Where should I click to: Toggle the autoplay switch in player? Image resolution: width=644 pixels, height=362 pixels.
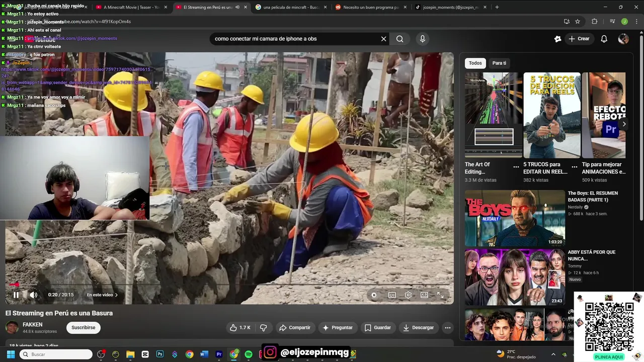point(374,295)
